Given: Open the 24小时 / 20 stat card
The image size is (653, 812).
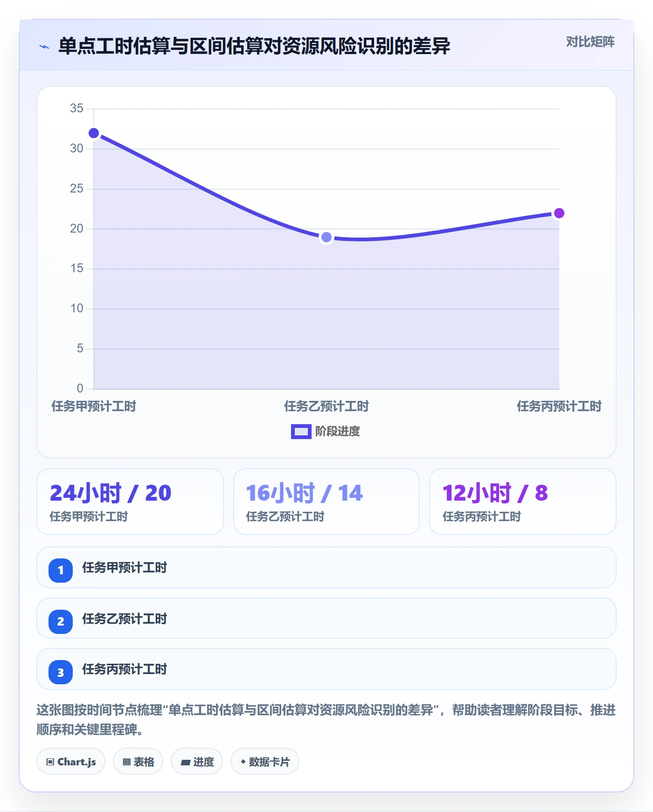Looking at the screenshot, I should [x=130, y=502].
